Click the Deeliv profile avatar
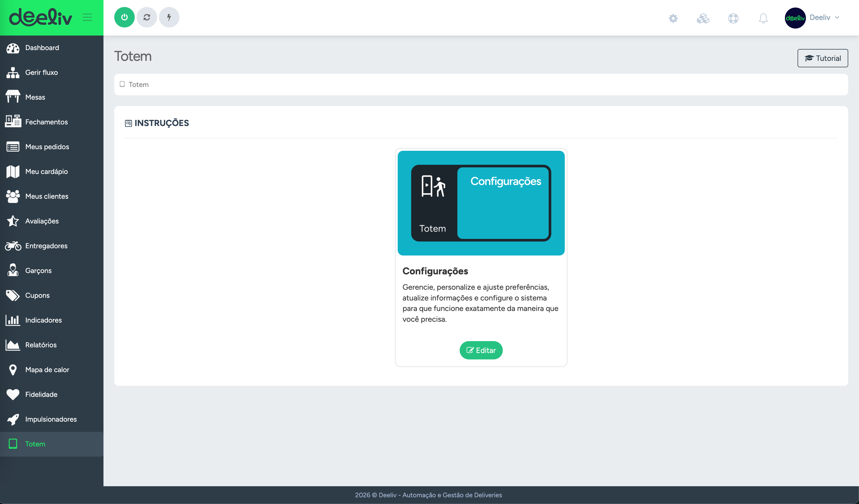 pos(795,18)
